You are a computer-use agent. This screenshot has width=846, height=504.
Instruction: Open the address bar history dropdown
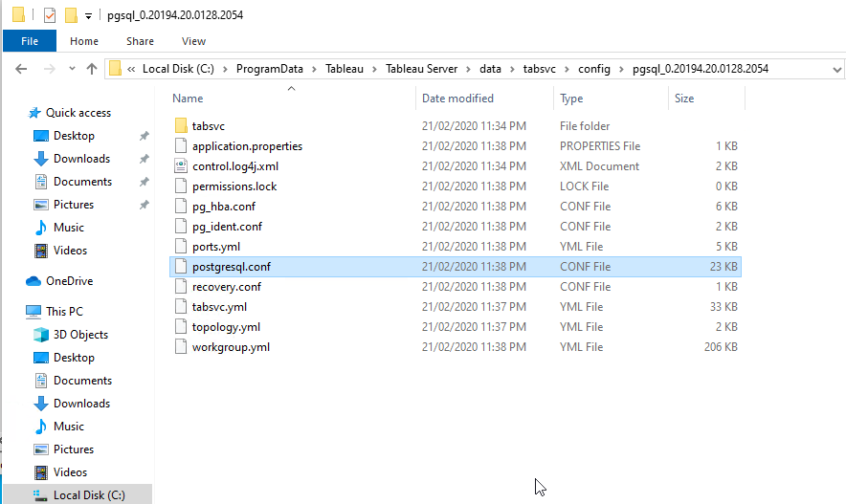836,70
